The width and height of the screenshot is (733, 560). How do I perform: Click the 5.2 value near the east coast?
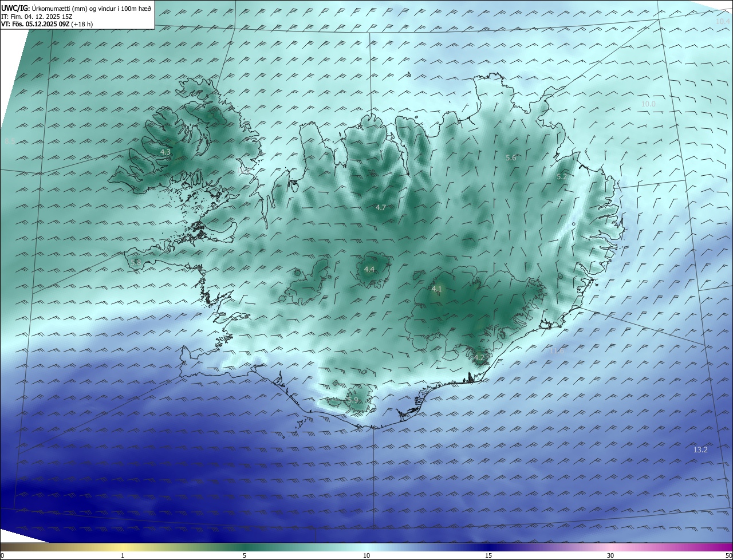coord(562,177)
